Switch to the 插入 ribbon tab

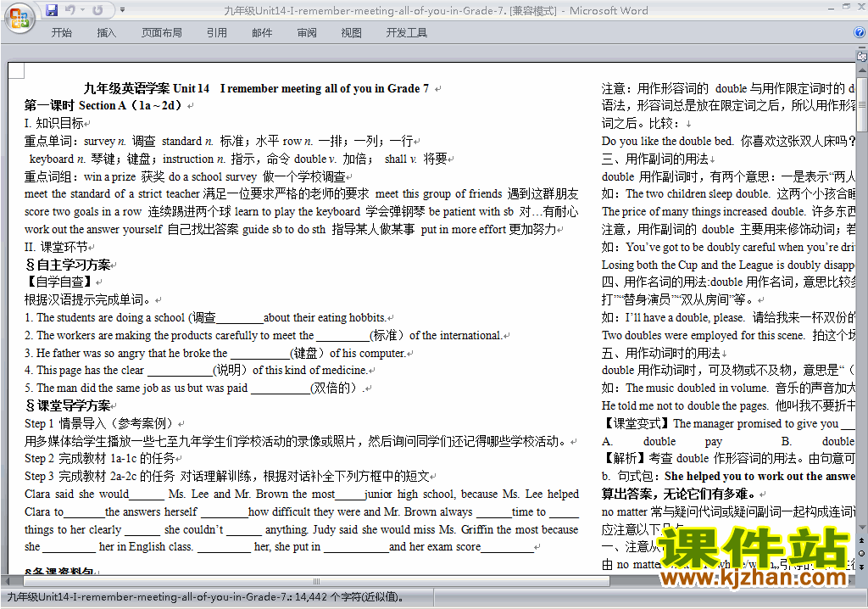[x=106, y=33]
